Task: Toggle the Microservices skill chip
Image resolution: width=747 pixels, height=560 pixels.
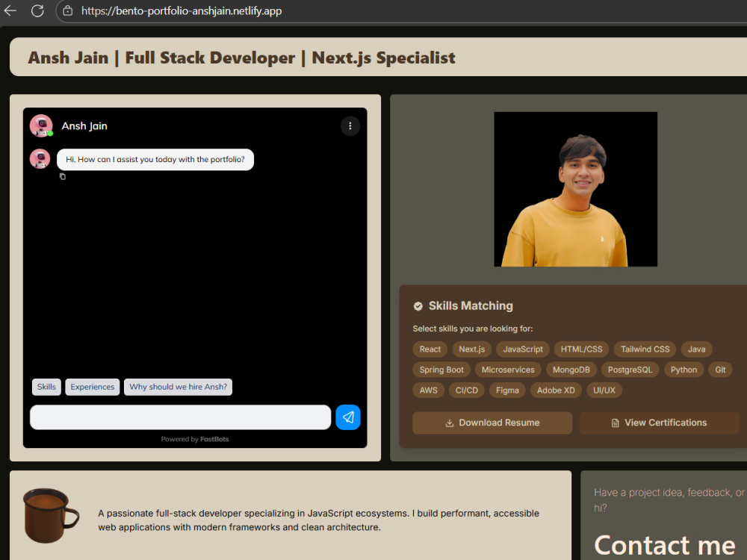Action: click(508, 370)
